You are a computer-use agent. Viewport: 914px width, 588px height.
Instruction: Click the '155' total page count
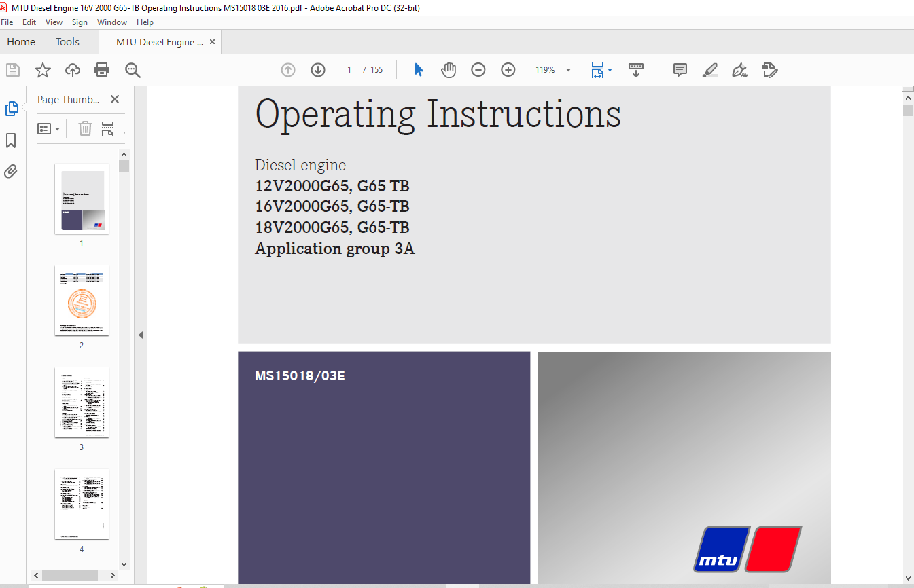[x=376, y=70]
